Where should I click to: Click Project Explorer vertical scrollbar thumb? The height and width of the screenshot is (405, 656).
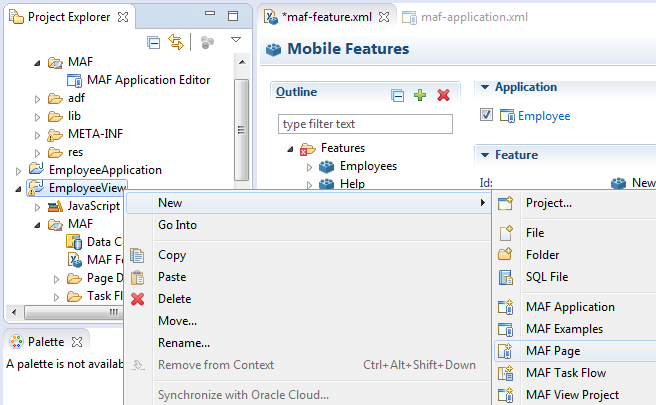click(241, 130)
